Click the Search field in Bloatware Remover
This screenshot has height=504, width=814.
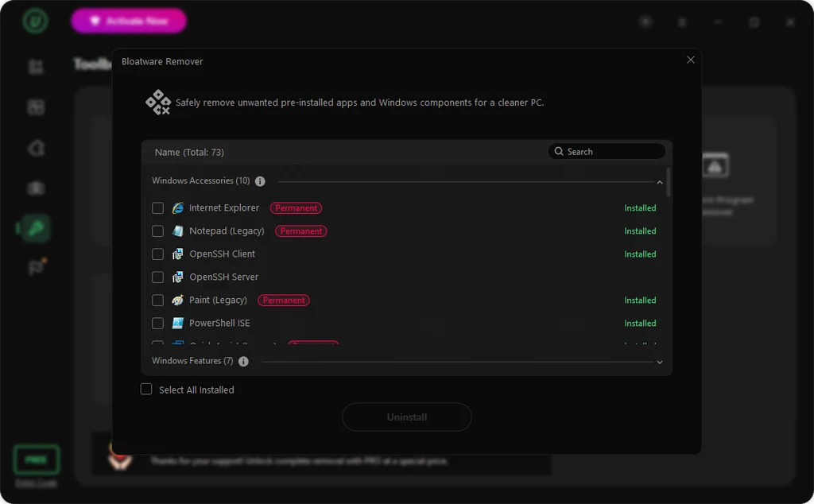[607, 152]
